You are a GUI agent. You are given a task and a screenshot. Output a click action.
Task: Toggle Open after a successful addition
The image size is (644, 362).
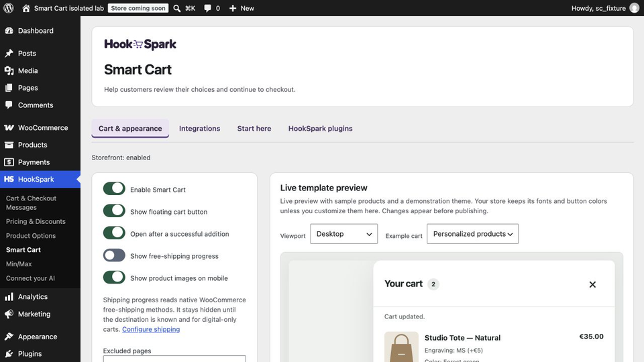[114, 233]
